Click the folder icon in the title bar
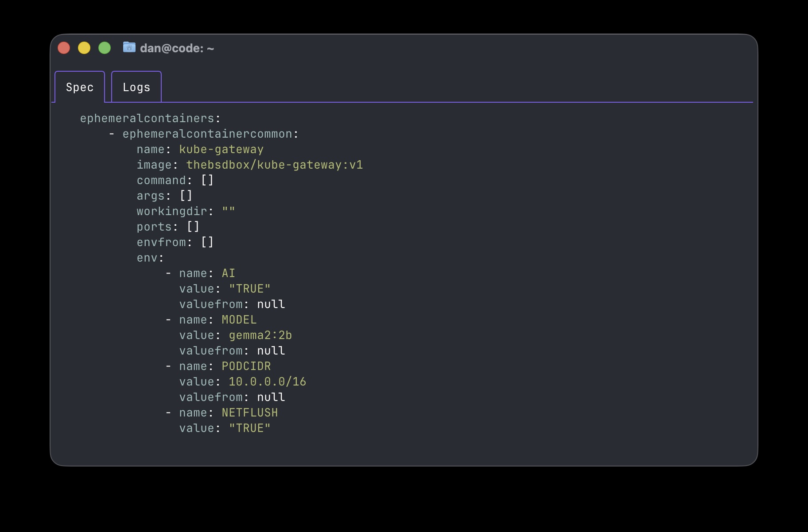 tap(129, 47)
